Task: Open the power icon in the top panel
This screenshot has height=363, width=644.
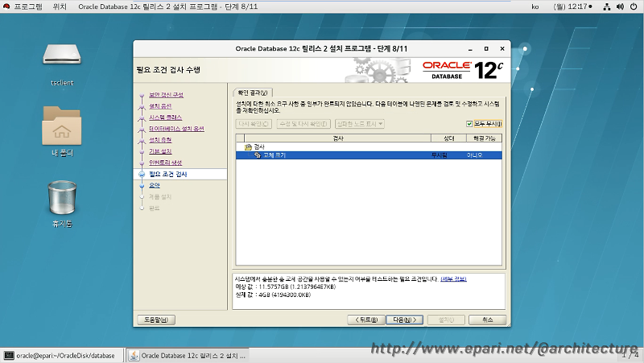Action: coord(634,6)
